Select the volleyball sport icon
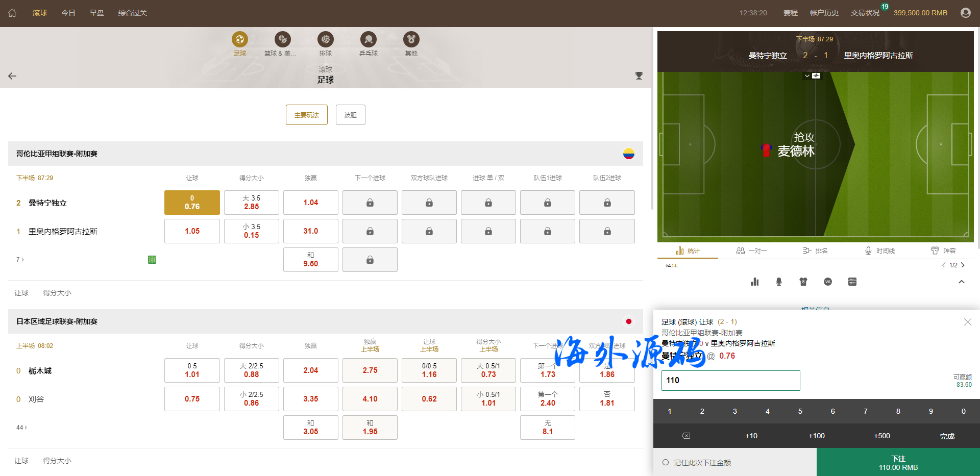Image resolution: width=980 pixels, height=476 pixels. tap(325, 39)
